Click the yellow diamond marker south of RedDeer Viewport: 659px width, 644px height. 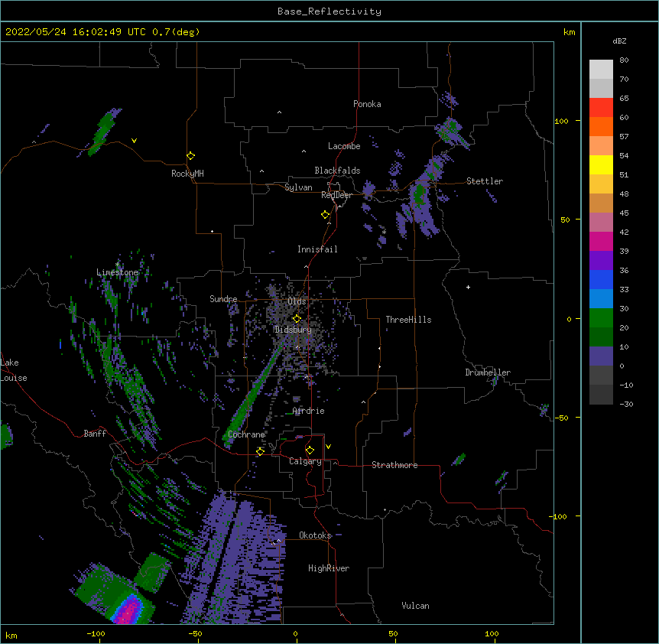click(326, 215)
